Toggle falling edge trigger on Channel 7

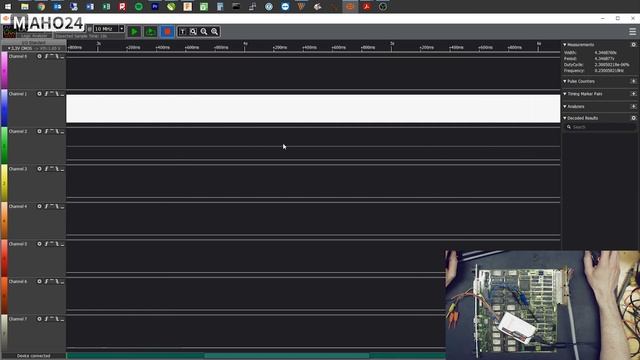57,319
